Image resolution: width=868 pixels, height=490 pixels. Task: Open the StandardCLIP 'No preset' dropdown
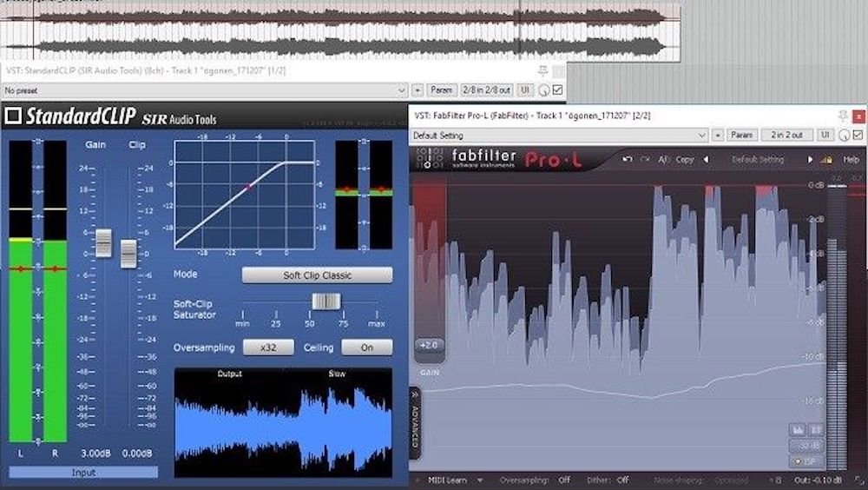(401, 90)
